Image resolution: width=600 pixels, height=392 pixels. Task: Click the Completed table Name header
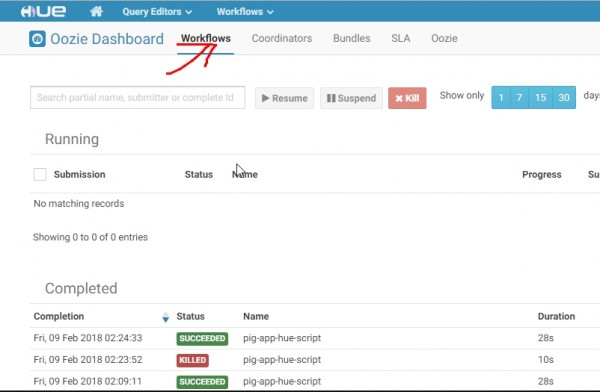[256, 317]
